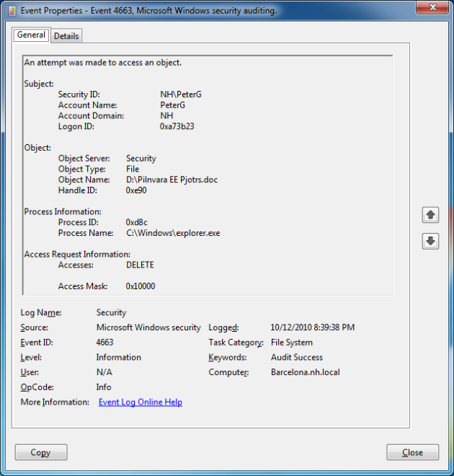This screenshot has height=476, width=454.
Task: Click the Event Properties title bar icon
Action: (x=12, y=12)
